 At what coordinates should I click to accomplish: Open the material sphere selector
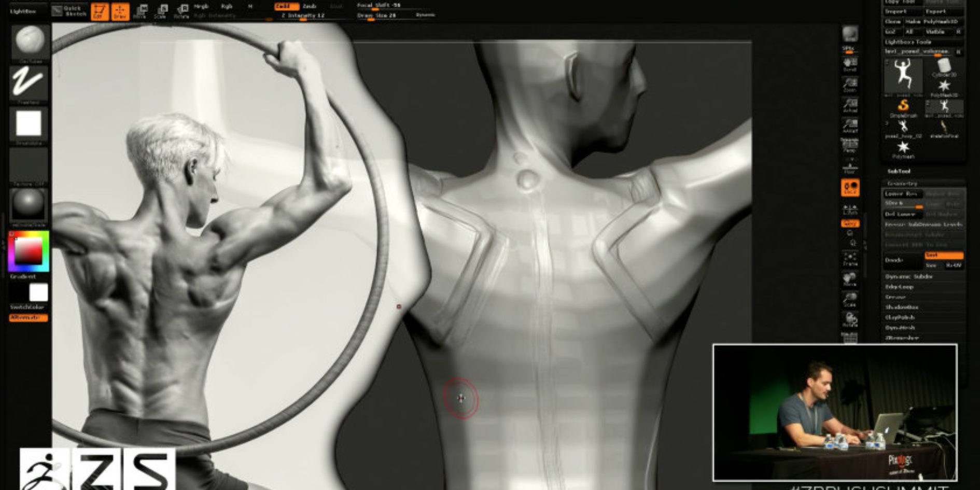(29, 206)
